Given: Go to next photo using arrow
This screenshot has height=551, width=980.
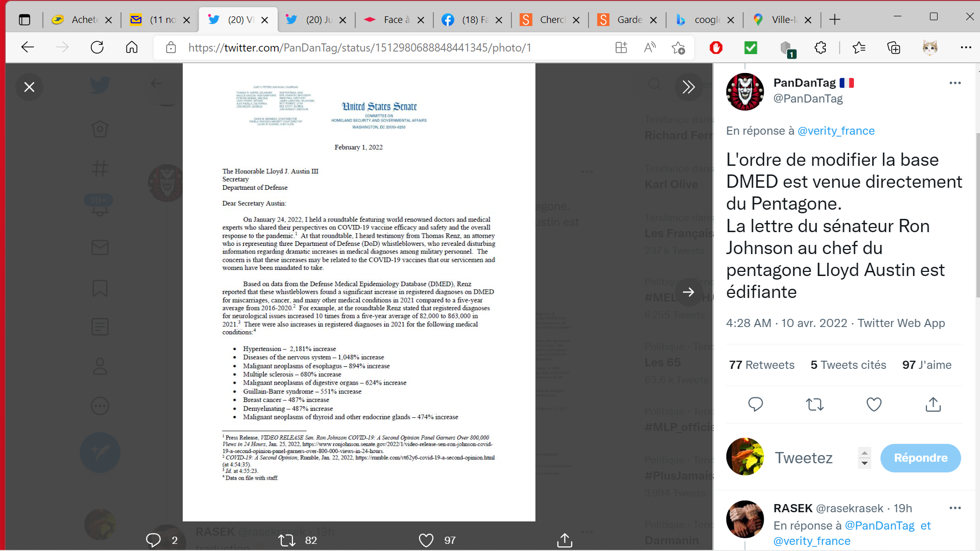Looking at the screenshot, I should 688,292.
